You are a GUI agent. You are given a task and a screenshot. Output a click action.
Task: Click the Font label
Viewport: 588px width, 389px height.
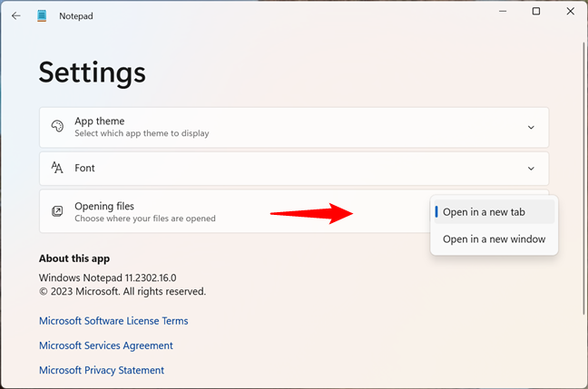coord(84,168)
